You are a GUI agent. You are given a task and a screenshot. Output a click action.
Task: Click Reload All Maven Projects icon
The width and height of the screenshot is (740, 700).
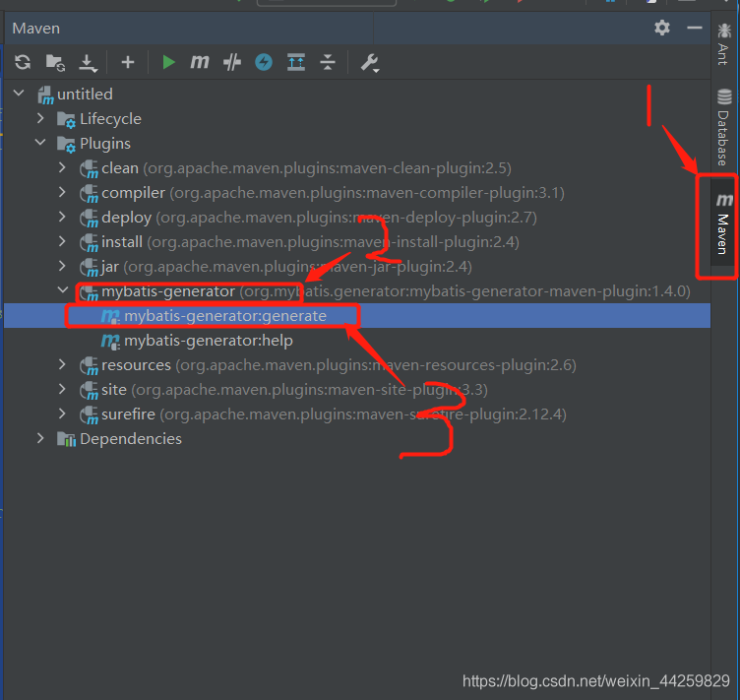23,62
